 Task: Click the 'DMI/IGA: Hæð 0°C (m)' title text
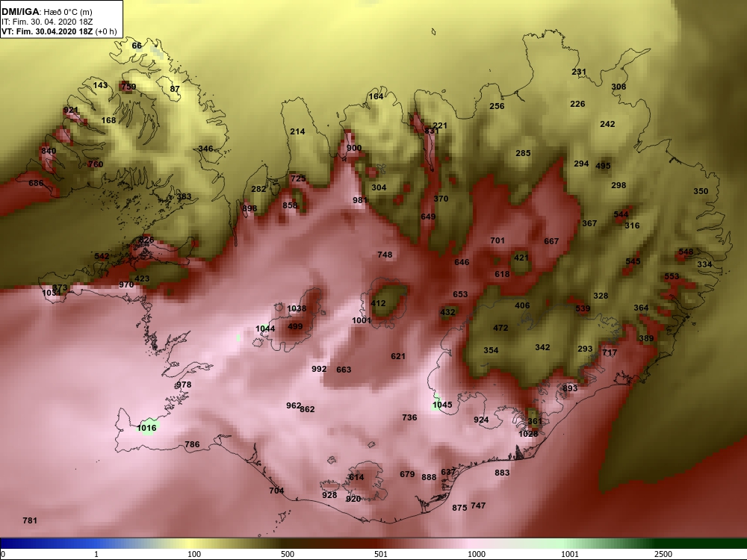[x=46, y=12]
